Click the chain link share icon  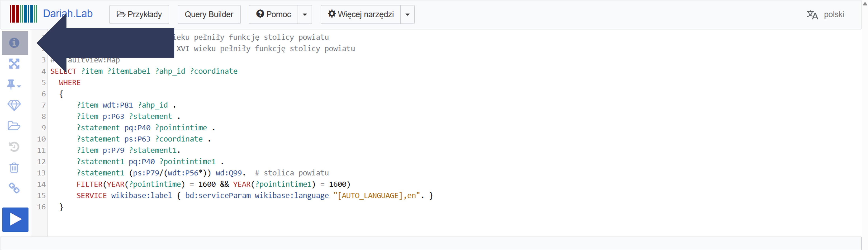(x=14, y=188)
